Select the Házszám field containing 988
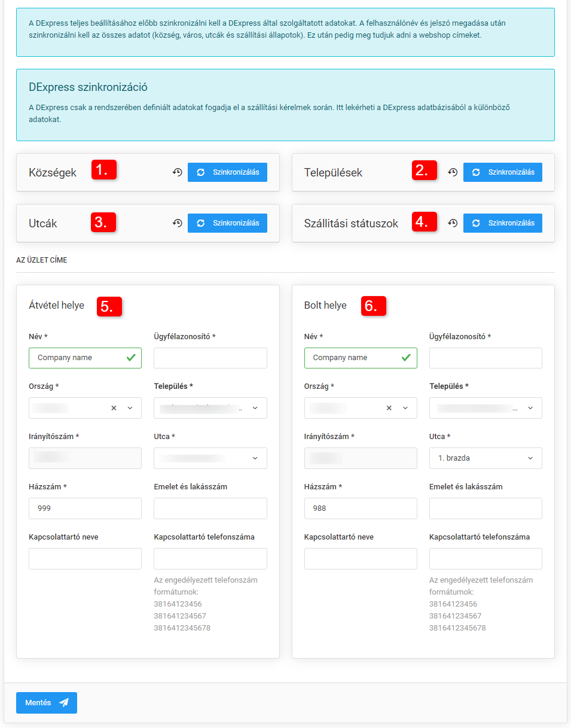 [x=361, y=508]
